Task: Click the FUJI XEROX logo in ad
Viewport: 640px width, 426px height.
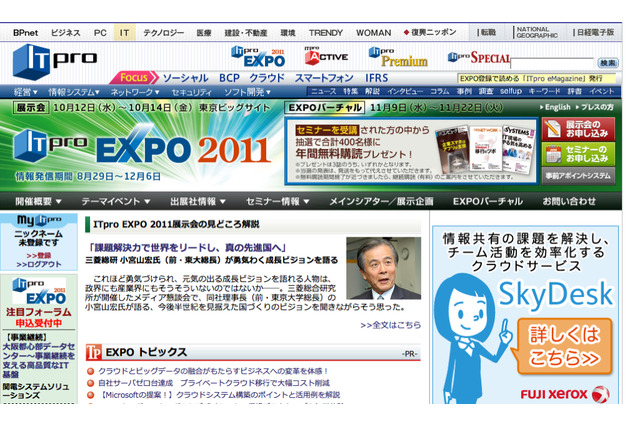Action: tap(565, 394)
